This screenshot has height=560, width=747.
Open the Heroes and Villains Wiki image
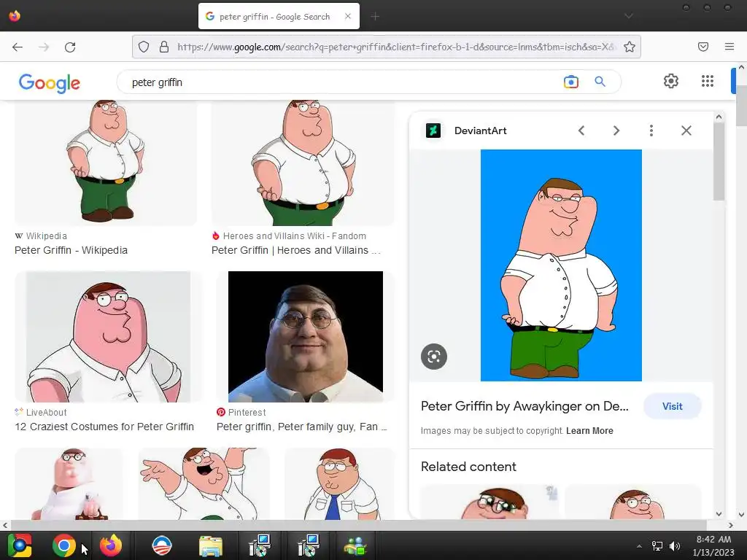(x=303, y=163)
